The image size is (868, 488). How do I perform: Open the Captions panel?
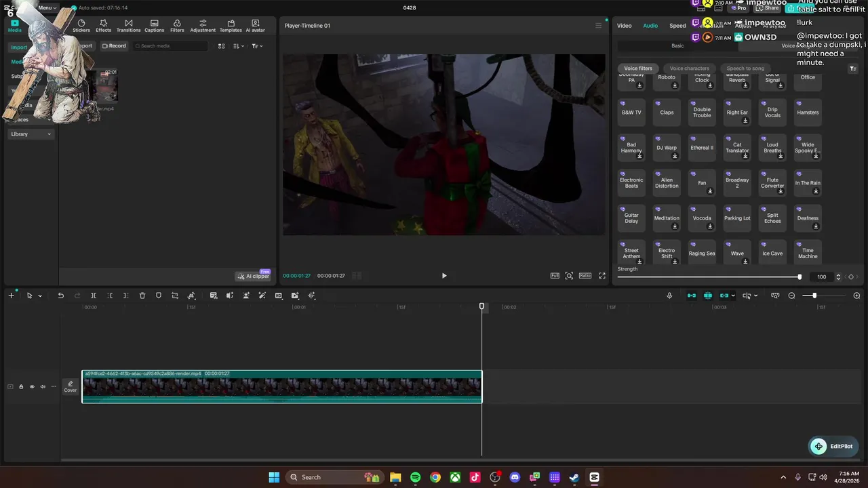154,26
